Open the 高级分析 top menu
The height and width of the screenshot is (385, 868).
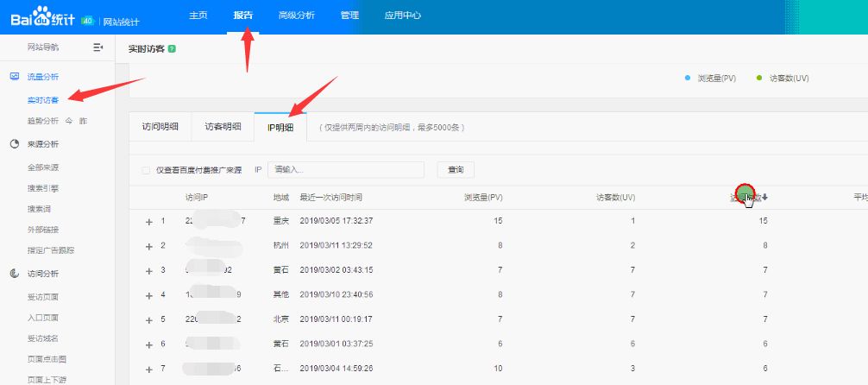[x=296, y=16]
